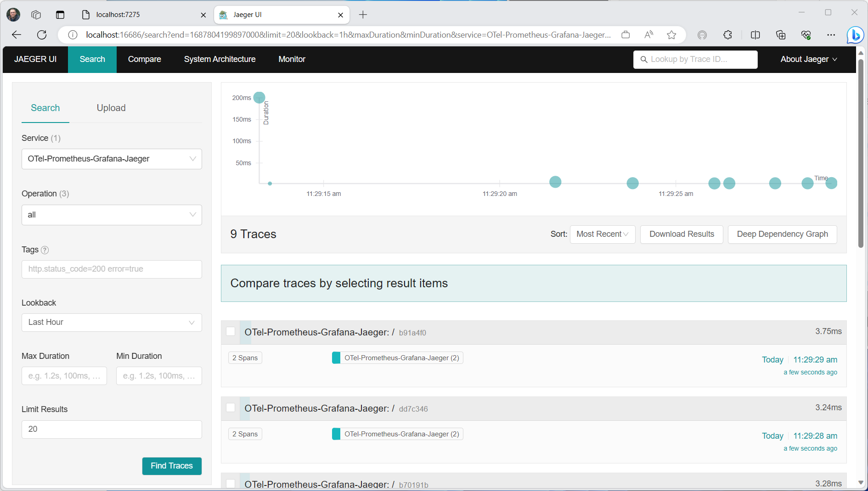Focus the Tags input field
Image resolution: width=868 pixels, height=491 pixels.
112,269
